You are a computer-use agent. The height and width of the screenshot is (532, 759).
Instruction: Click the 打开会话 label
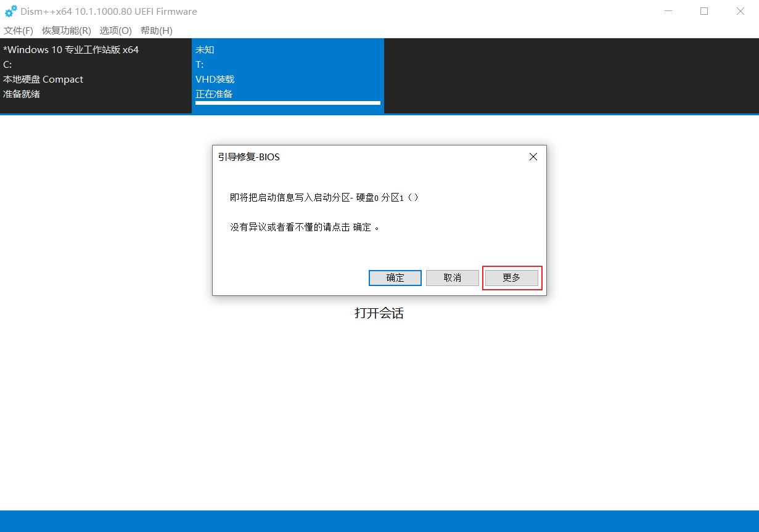379,313
